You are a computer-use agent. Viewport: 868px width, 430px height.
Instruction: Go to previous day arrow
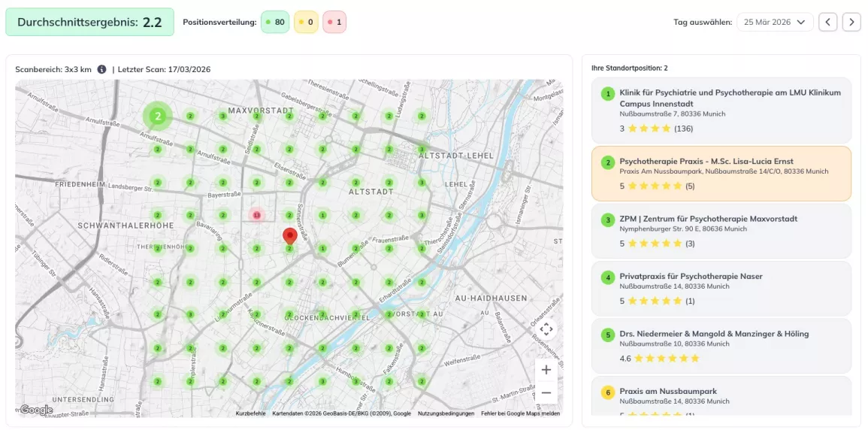coord(827,22)
